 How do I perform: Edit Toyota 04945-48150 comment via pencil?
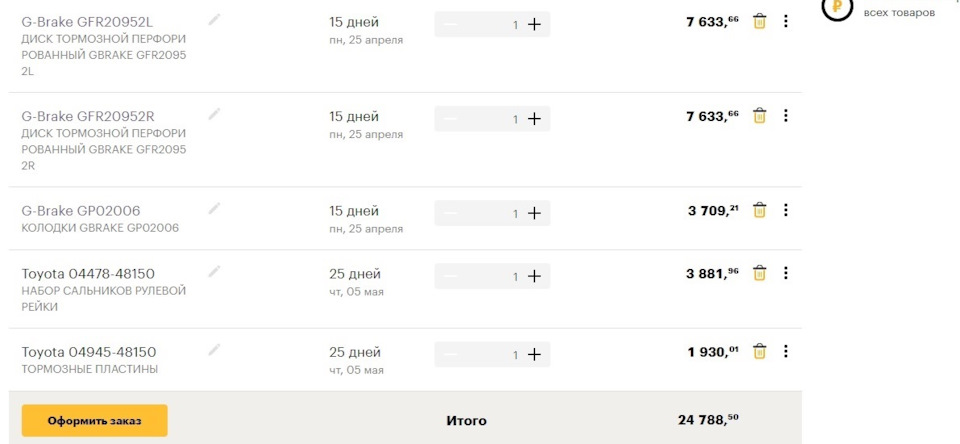click(x=214, y=350)
